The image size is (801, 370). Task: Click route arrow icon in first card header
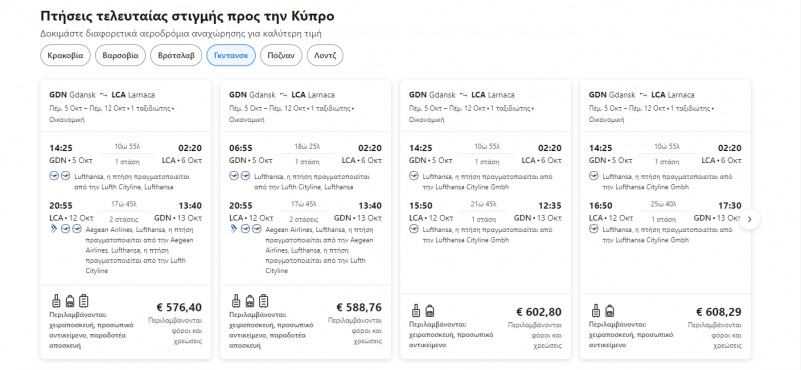click(x=104, y=95)
